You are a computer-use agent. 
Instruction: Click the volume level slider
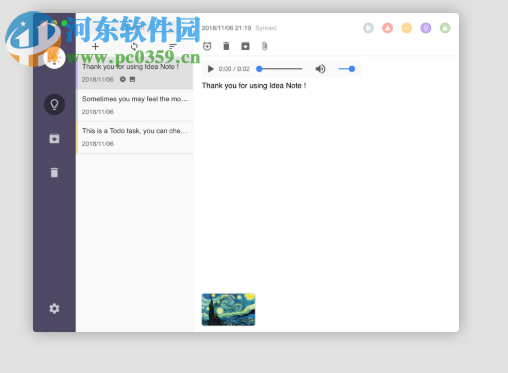tap(347, 69)
